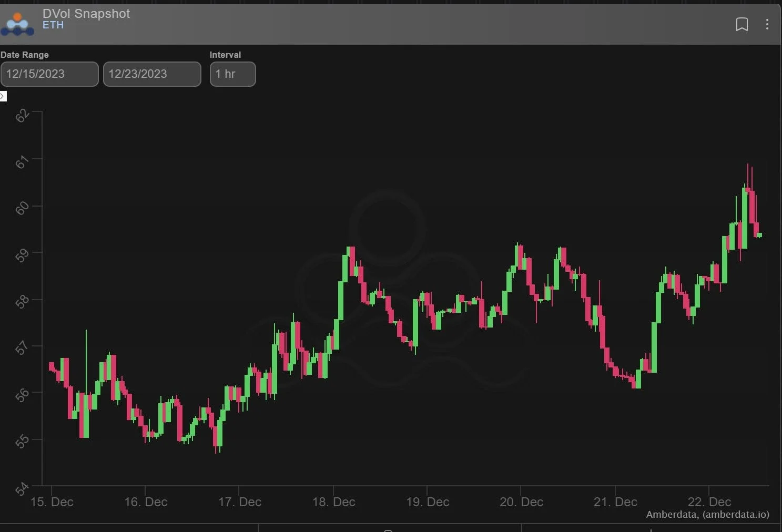Click the bookmark icon in the header
This screenshot has width=782, height=532.
pos(742,24)
